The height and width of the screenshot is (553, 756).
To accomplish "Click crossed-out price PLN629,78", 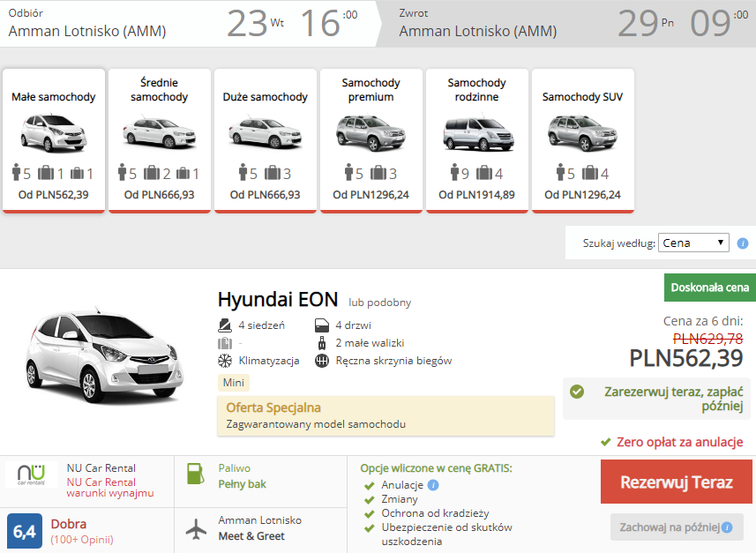I will 707,339.
